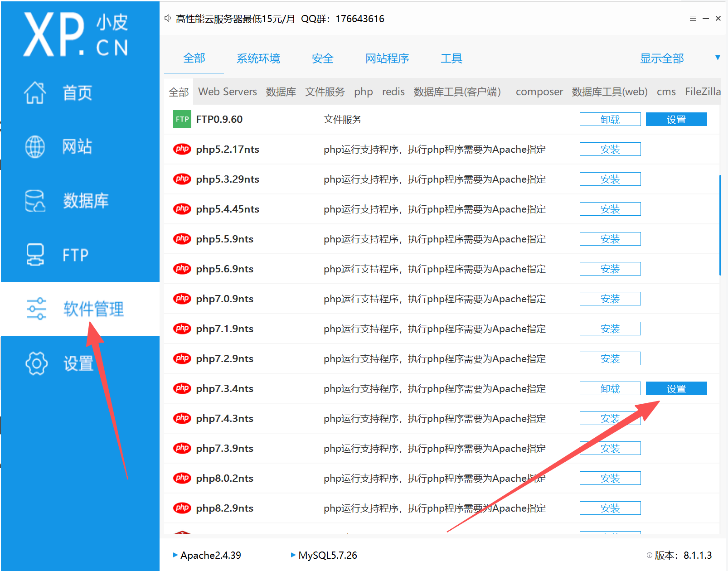The width and height of the screenshot is (728, 571).
Task: Click the 全部 sub-category tab
Action: 179,92
